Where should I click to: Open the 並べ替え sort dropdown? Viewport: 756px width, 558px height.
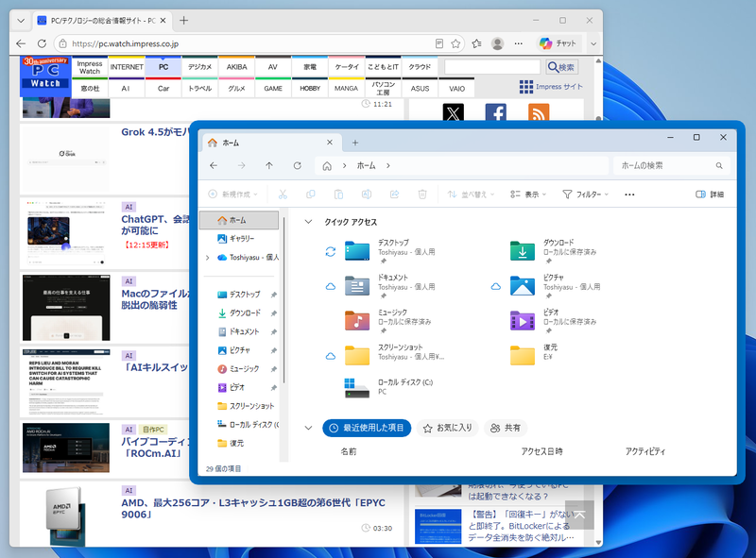point(471,194)
